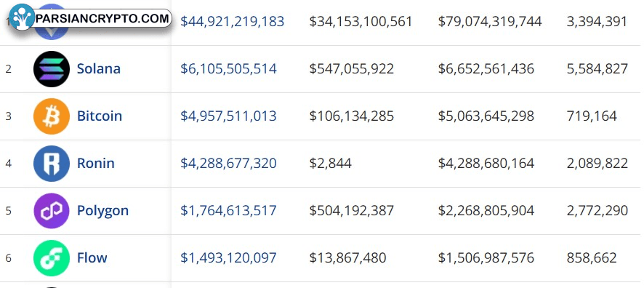Click Ronin sales value $4,288,677,320
Screen dimensions: 644x288
tap(228, 163)
